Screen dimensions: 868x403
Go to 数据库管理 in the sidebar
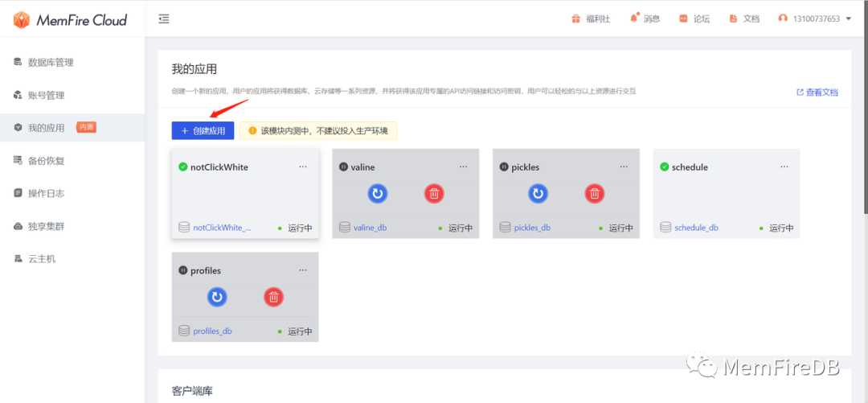pos(72,63)
